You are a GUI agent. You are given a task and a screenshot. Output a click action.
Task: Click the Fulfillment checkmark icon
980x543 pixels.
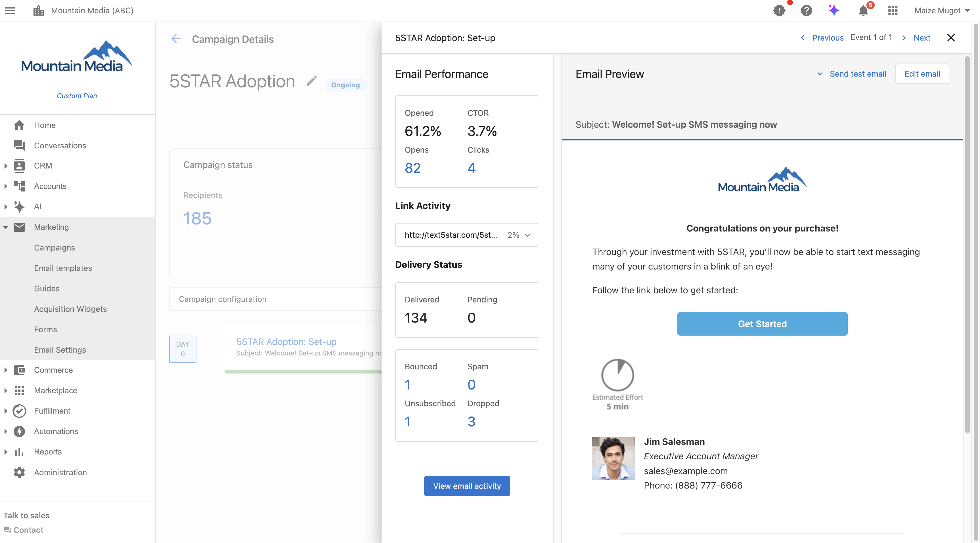click(x=19, y=411)
